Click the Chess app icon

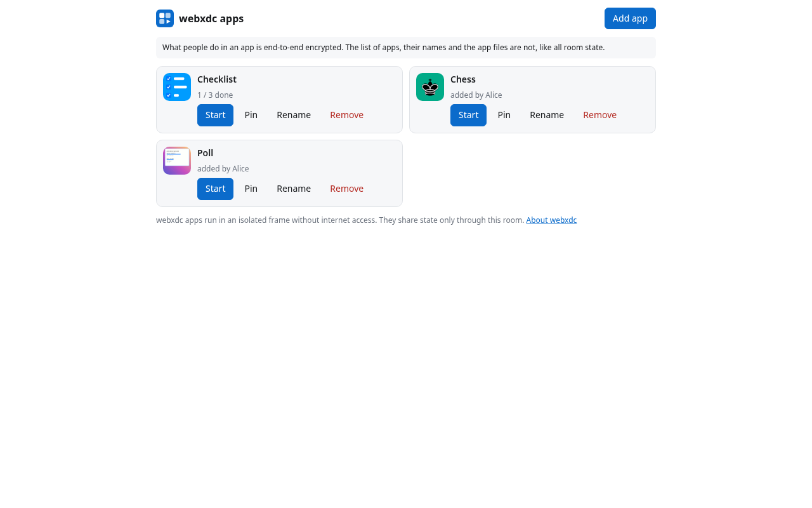click(x=430, y=87)
